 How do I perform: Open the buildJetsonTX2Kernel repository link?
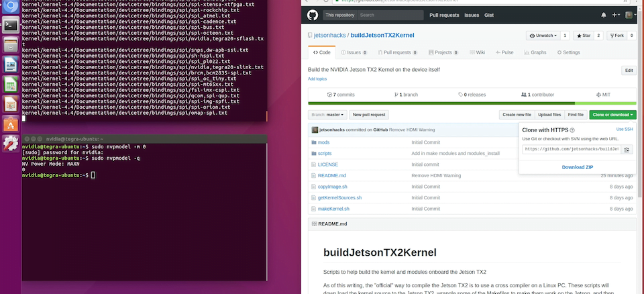click(382, 36)
